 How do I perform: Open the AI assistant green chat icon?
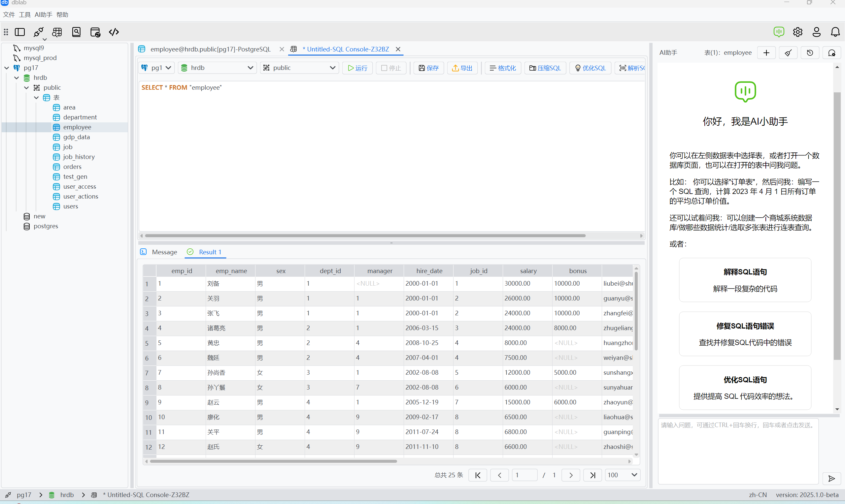[x=778, y=32]
